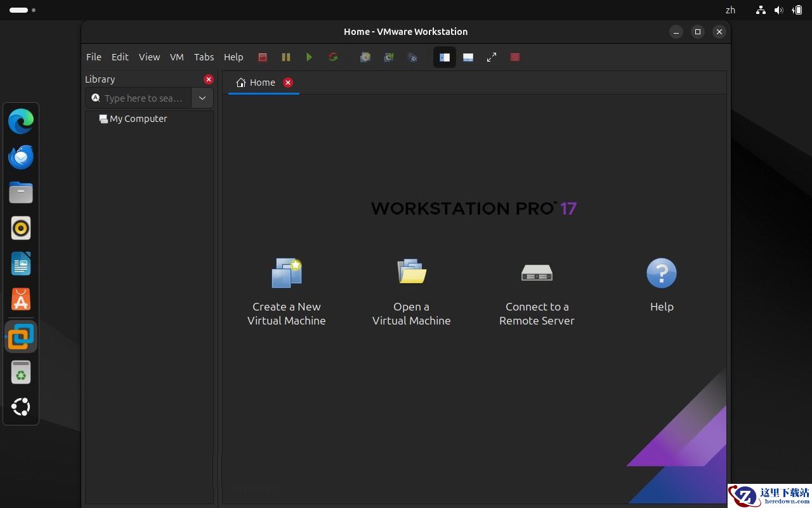Minimize the VMware Workstation window
812x508 pixels.
[x=676, y=32]
